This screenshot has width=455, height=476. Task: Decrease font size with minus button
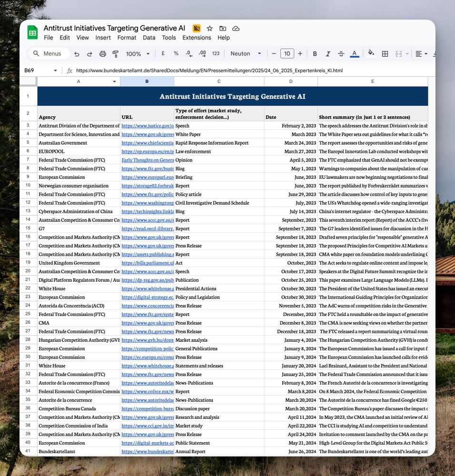274,54
